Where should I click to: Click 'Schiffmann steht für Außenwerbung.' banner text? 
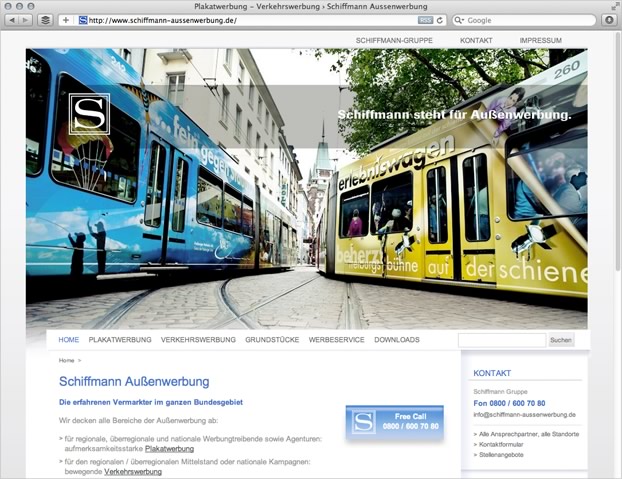[454, 115]
